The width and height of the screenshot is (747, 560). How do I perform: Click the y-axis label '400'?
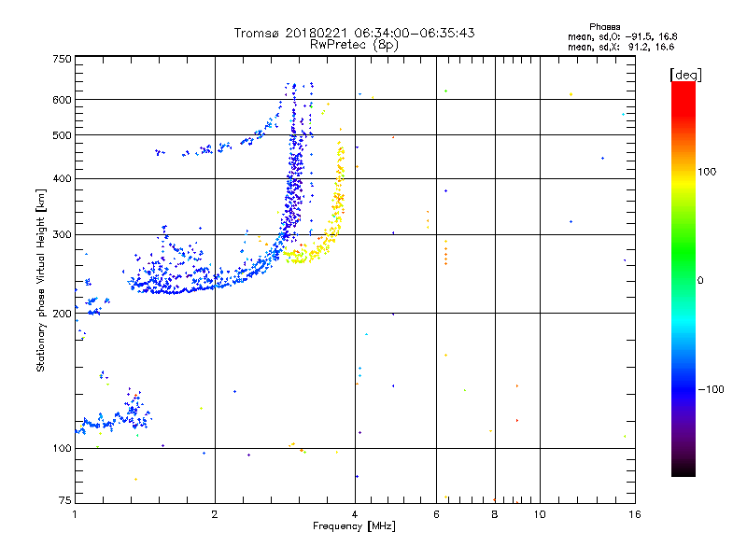coord(62,178)
